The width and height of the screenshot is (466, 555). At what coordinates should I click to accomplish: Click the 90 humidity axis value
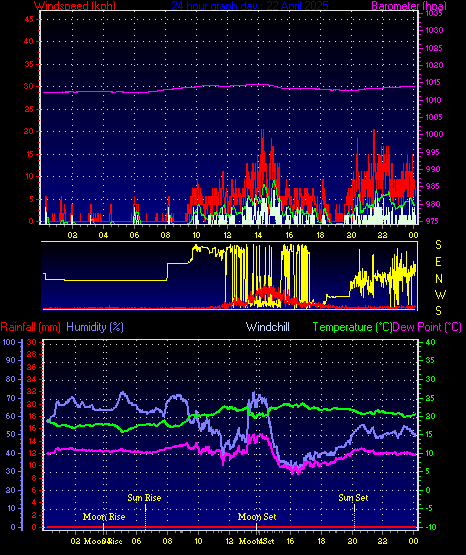pos(11,360)
